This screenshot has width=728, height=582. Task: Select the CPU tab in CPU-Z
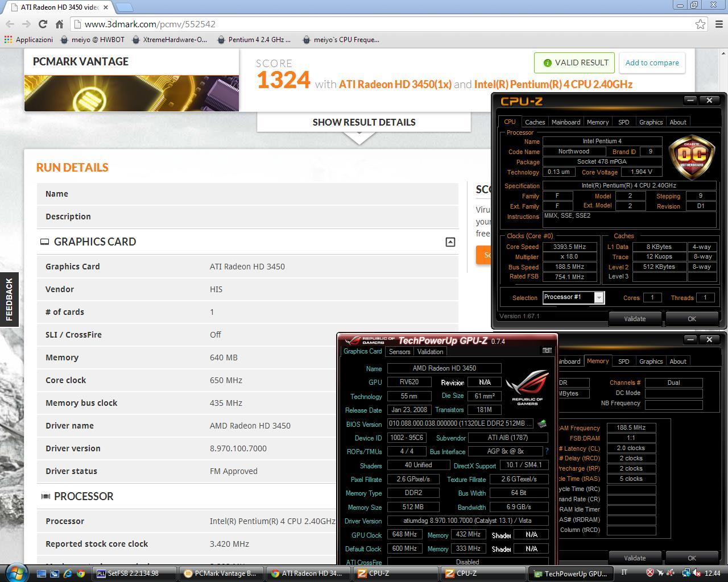(x=510, y=122)
